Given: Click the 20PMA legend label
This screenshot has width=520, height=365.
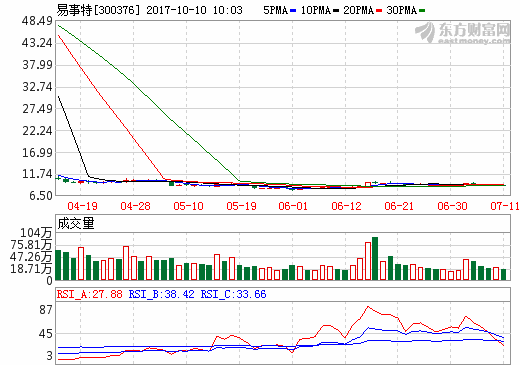Looking at the screenshot, I should pos(359,10).
